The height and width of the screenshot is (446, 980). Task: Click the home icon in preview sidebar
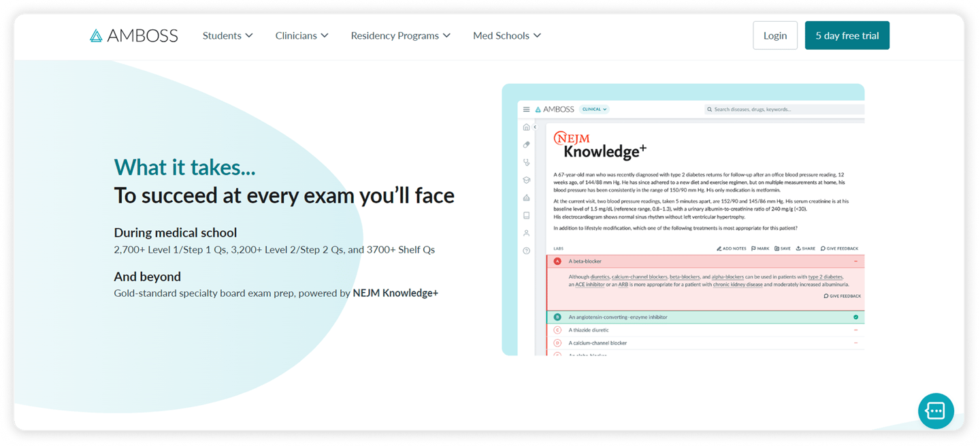[x=526, y=127]
